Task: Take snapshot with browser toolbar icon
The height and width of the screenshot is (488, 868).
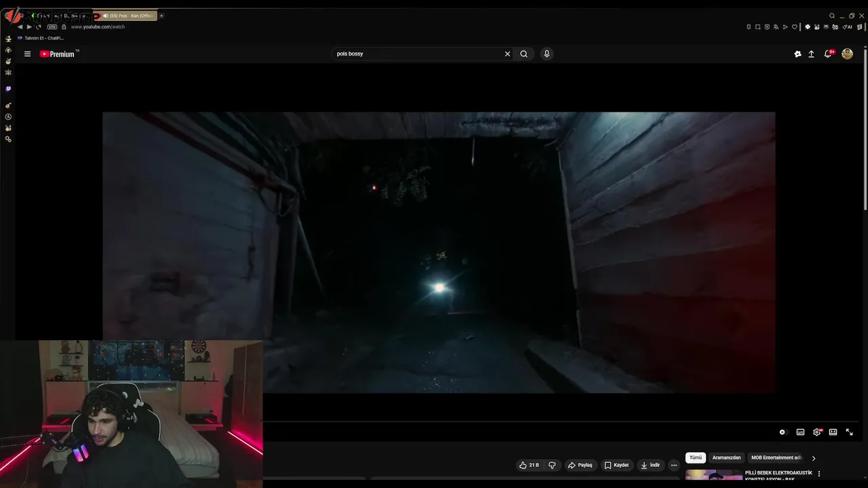Action: [x=758, y=27]
